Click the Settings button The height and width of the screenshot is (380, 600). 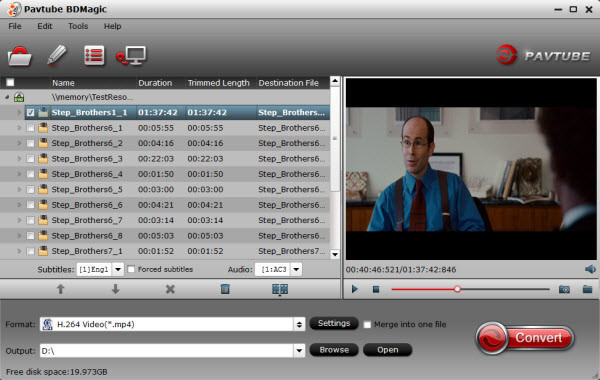334,323
